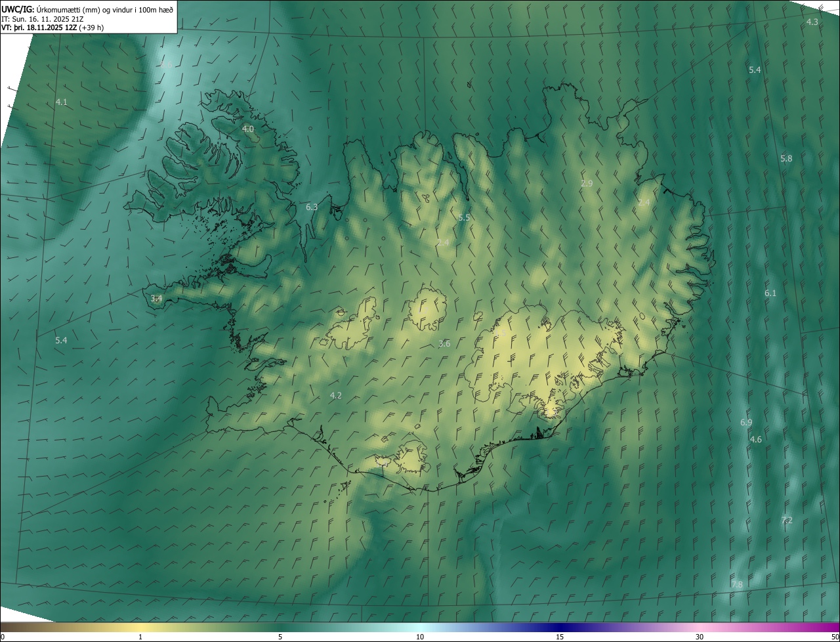Click the 7.8 value label

737,585
